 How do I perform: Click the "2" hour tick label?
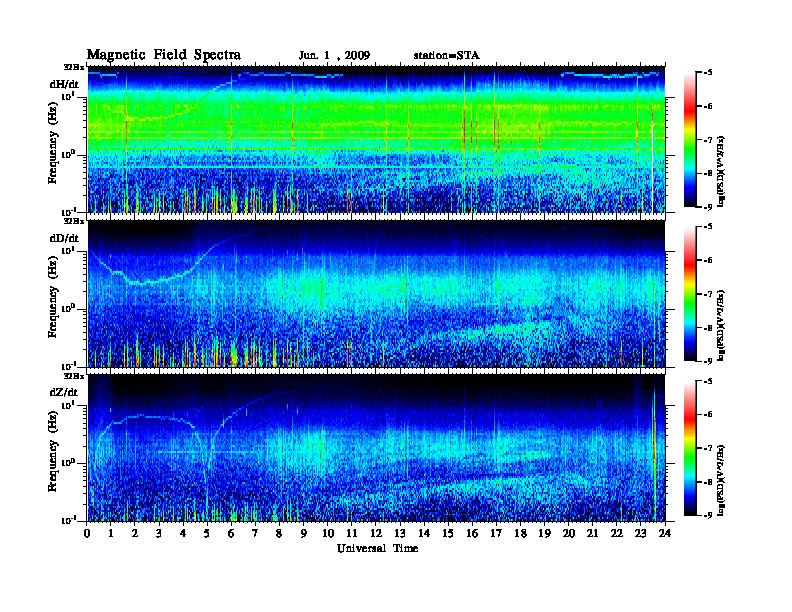tap(135, 534)
